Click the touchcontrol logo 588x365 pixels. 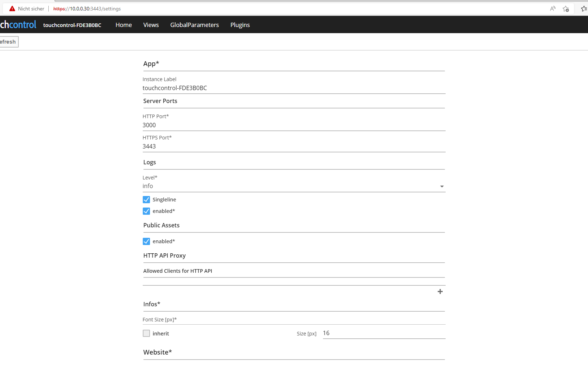pos(18,25)
